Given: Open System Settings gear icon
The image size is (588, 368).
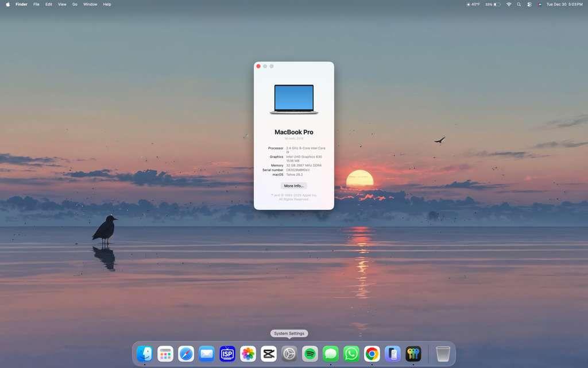Looking at the screenshot, I should tap(289, 354).
